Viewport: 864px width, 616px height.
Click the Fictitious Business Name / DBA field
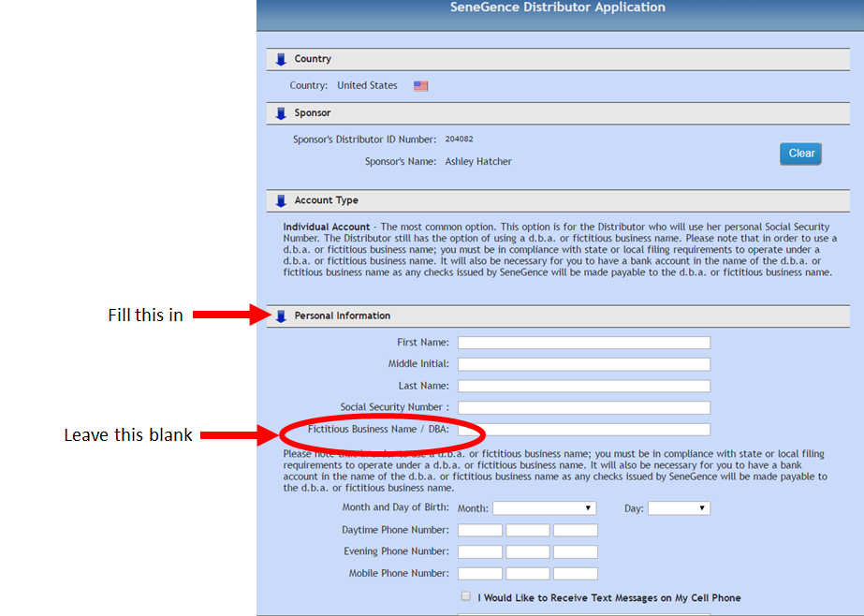click(584, 429)
